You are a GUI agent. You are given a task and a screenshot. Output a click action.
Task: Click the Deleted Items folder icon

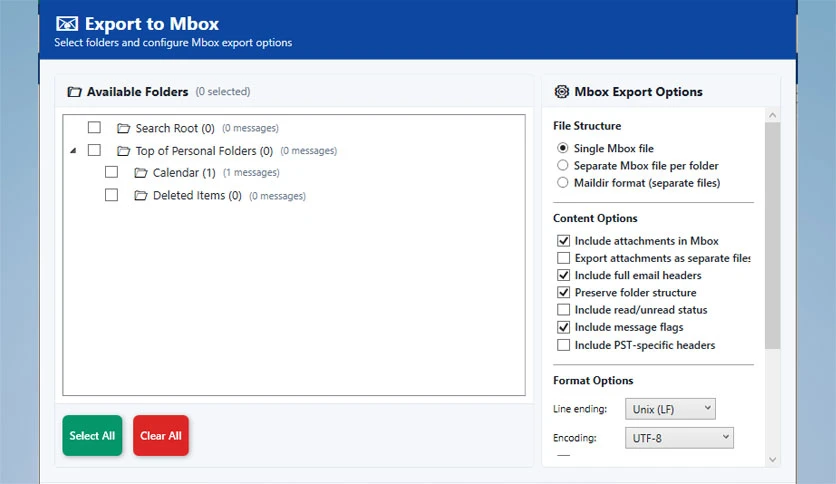[141, 196]
